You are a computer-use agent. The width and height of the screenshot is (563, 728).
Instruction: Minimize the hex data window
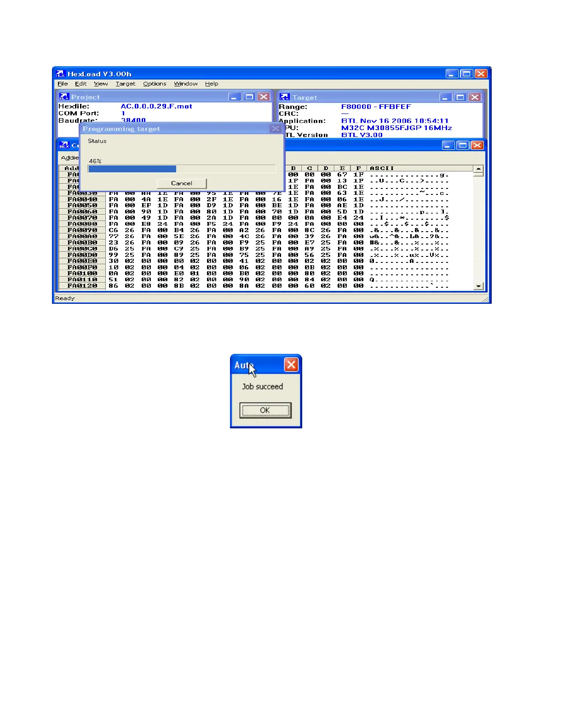click(448, 145)
